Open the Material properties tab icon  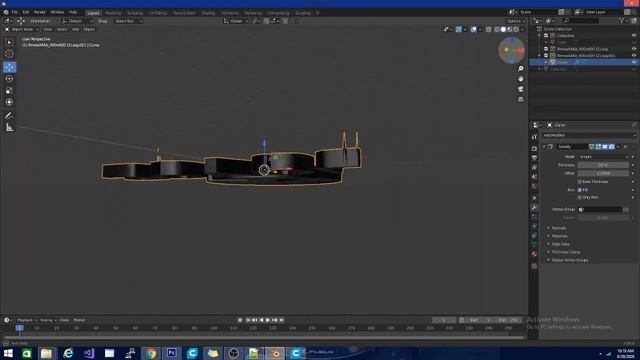[534, 254]
